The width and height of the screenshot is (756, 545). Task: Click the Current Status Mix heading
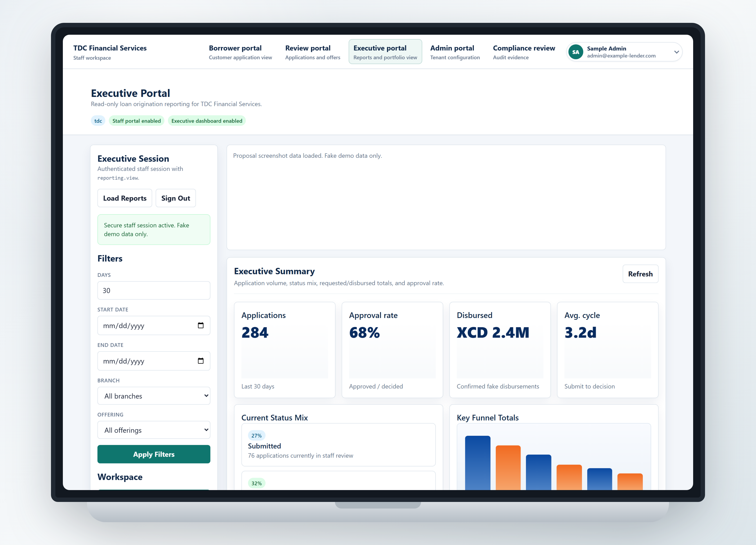275,418
